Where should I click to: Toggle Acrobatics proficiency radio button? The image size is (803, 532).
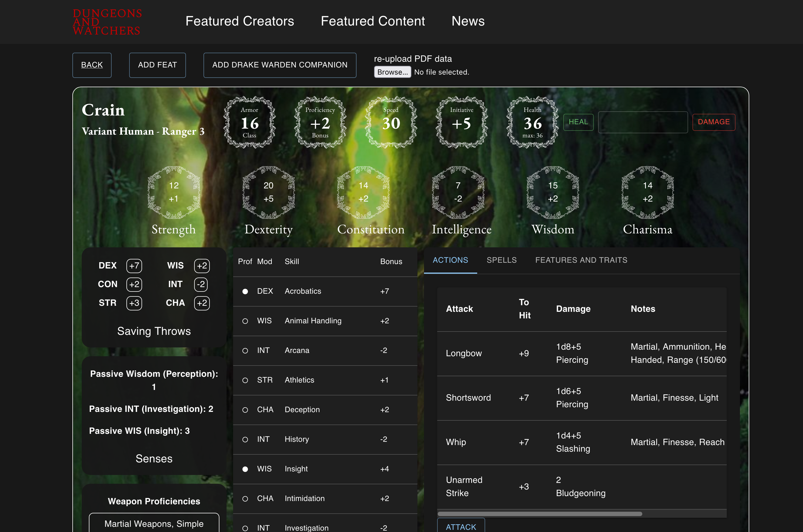coord(245,292)
